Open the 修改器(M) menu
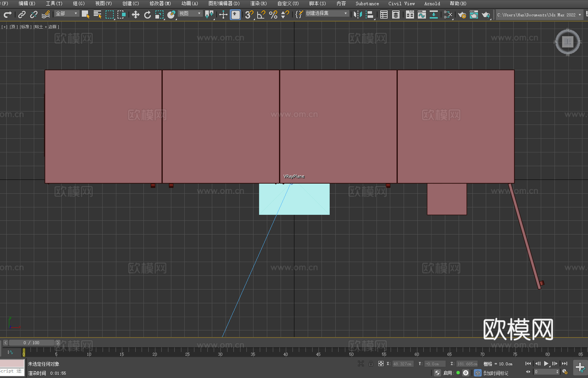This screenshot has width=588, height=378. [x=160, y=3]
